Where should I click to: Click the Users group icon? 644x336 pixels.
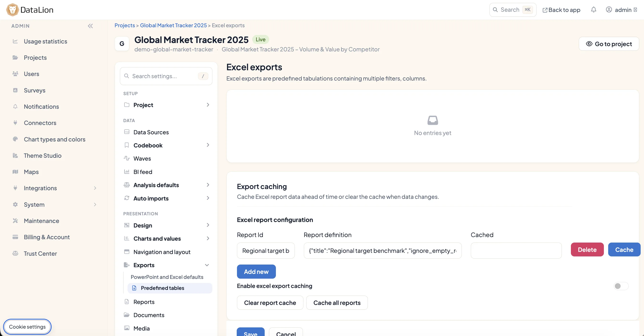(15, 74)
